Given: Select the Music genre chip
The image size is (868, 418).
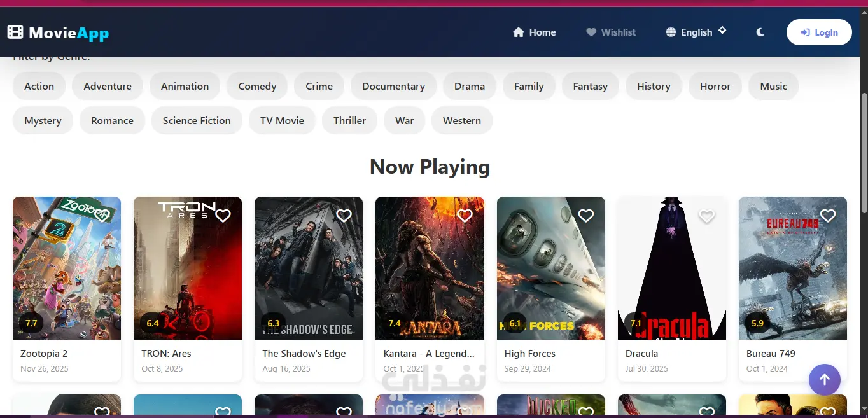Looking at the screenshot, I should click(774, 86).
